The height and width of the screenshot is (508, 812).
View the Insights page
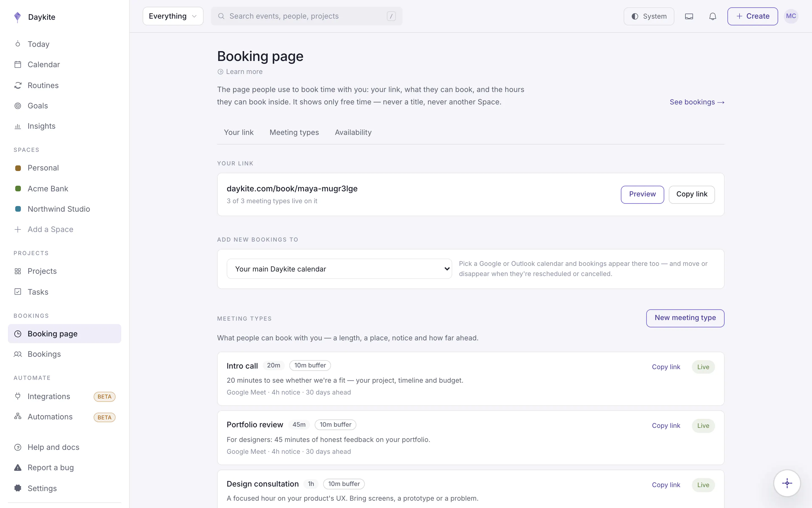click(64, 126)
